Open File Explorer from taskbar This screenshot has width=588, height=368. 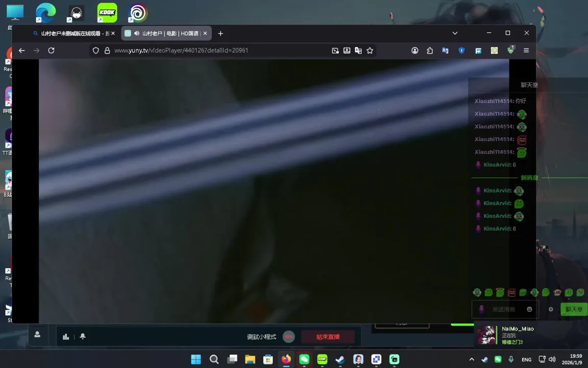click(250, 359)
